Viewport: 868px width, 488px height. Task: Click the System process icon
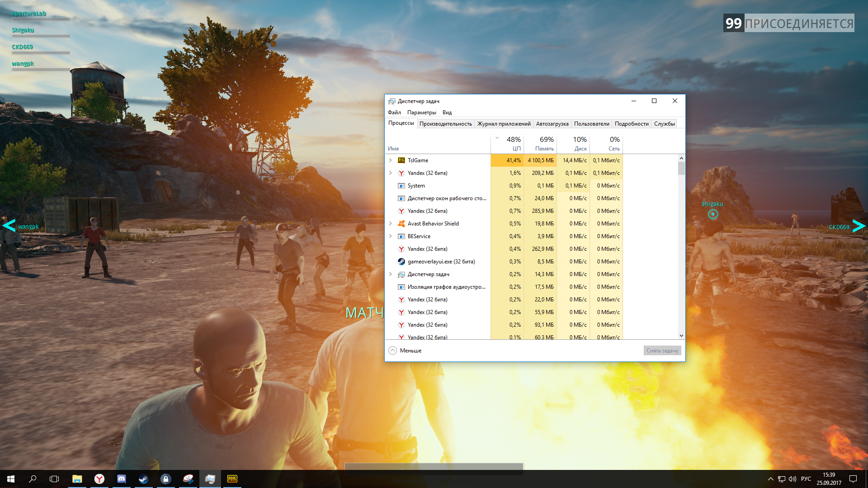coord(401,186)
